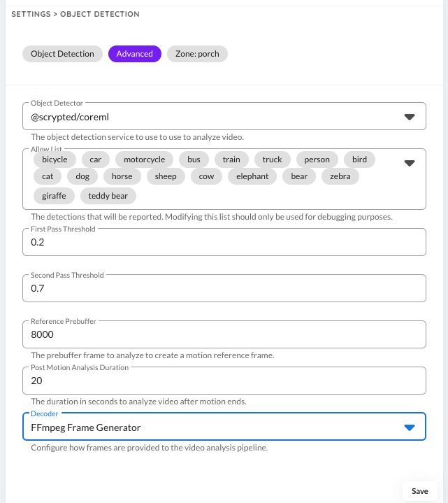The height and width of the screenshot is (503, 448).
Task: Select the zebra chip
Action: coord(340,176)
